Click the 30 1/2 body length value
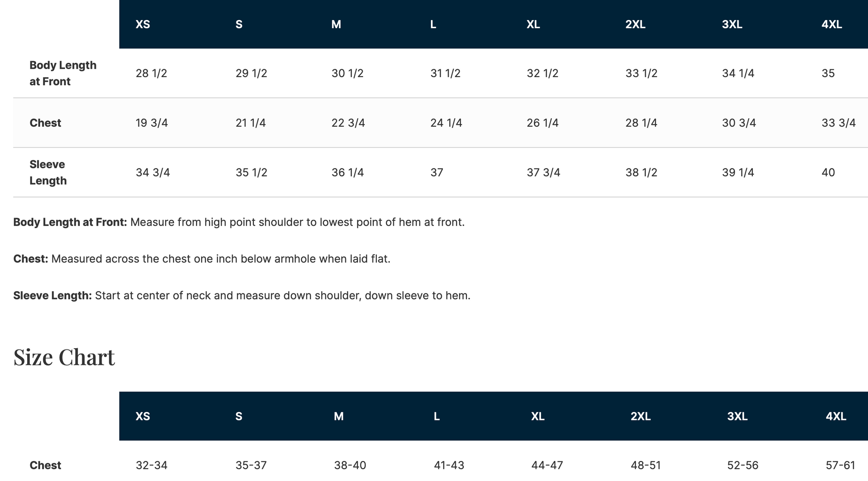The width and height of the screenshot is (868, 481). pyautogui.click(x=347, y=73)
